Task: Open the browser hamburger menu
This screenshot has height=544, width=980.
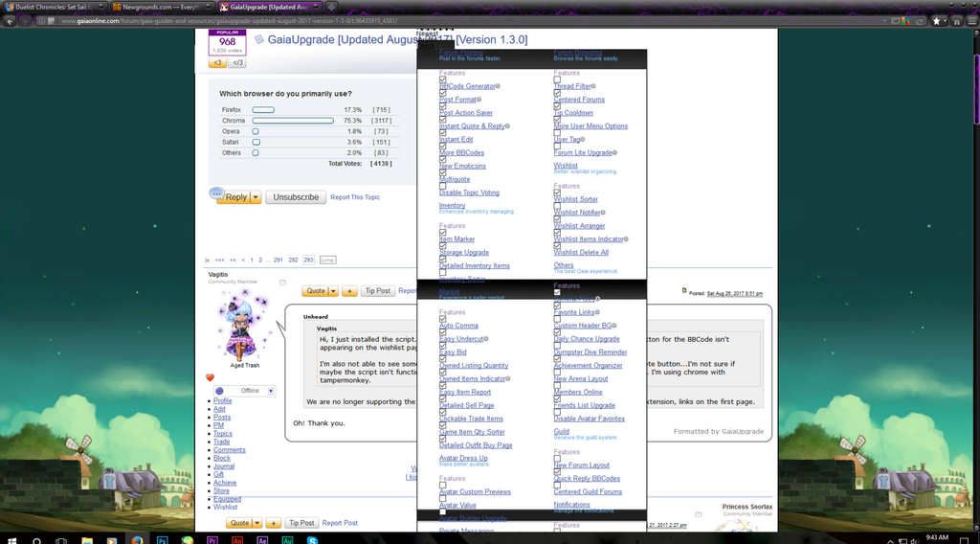Action: point(972,21)
